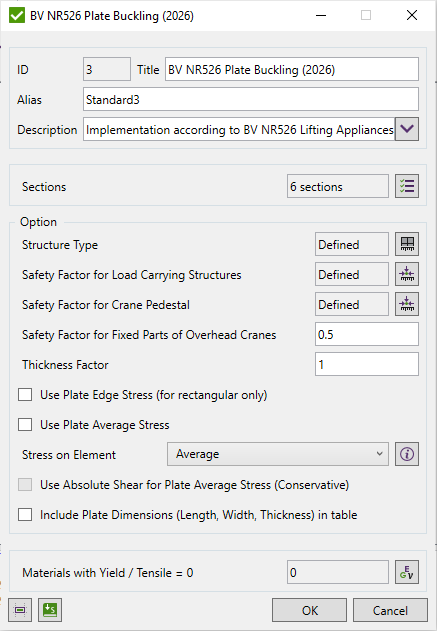The height and width of the screenshot is (631, 437).
Task: Minimize the dialog window
Action: click(321, 15)
